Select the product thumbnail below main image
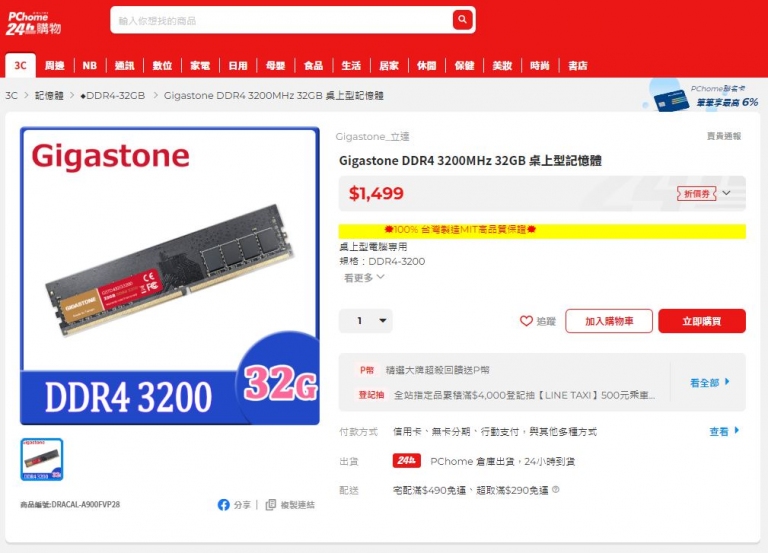 coord(42,459)
